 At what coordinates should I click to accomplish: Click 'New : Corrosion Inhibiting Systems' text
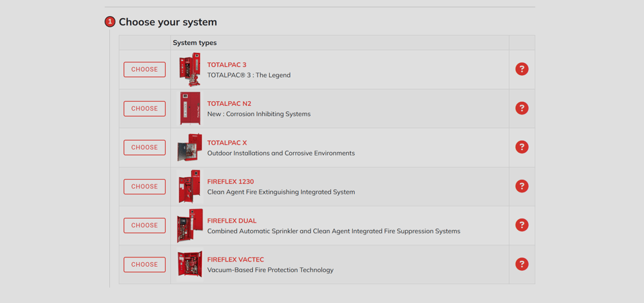click(x=259, y=114)
